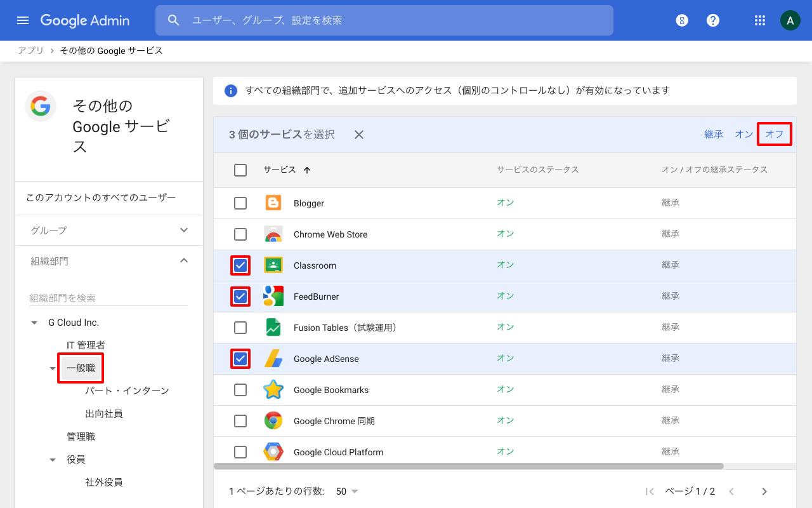Select IT 管理者 organizational unit
This screenshot has height=508, width=812.
pyautogui.click(x=86, y=345)
